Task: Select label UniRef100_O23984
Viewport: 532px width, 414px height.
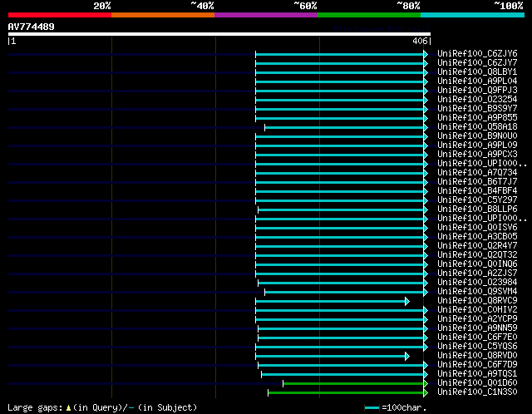Action: (477, 283)
